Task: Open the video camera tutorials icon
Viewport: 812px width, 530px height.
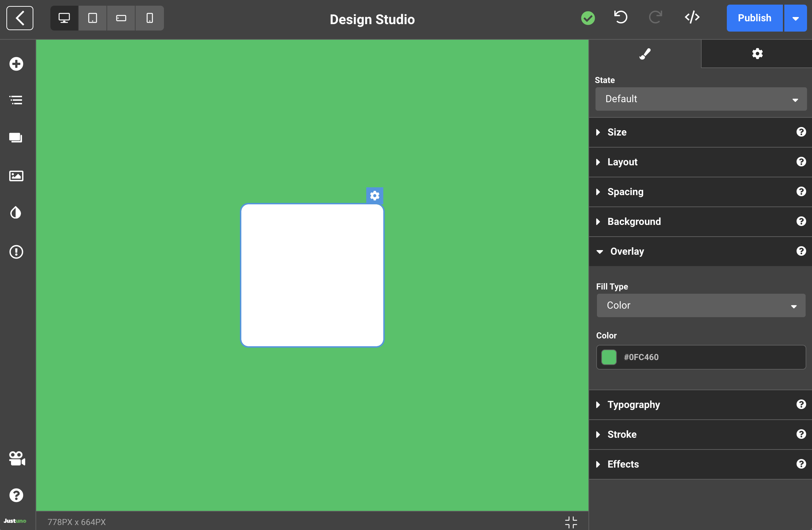Action: pos(16,458)
